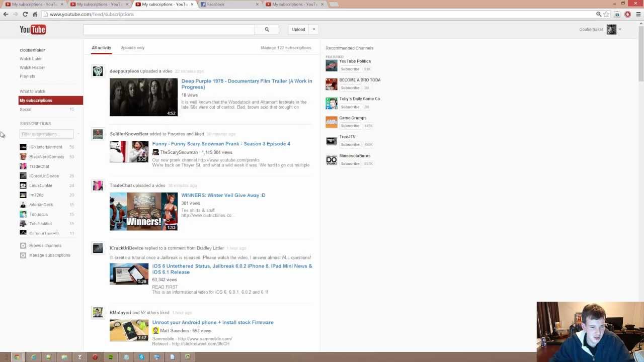Screen dimensions: 644x362
Task: Click the address bar URL
Action: coord(92,14)
